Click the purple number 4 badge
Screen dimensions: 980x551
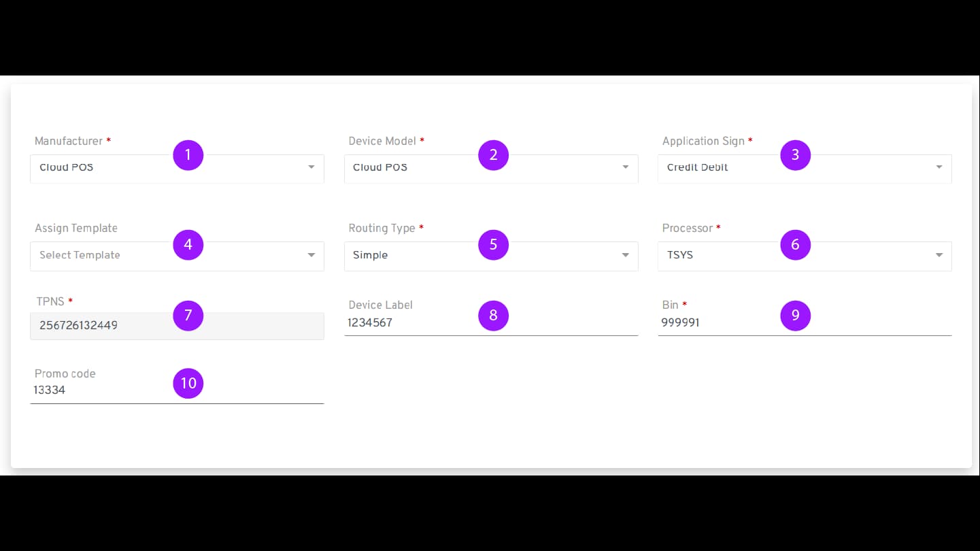point(188,245)
